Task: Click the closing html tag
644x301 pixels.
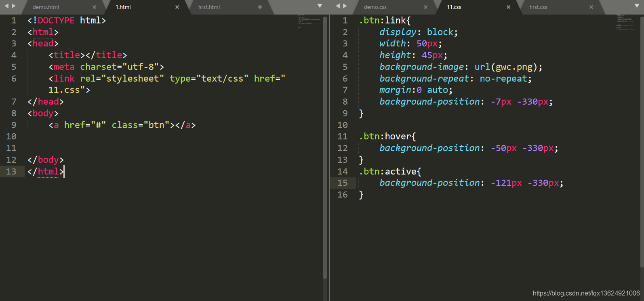Action: coord(46,171)
